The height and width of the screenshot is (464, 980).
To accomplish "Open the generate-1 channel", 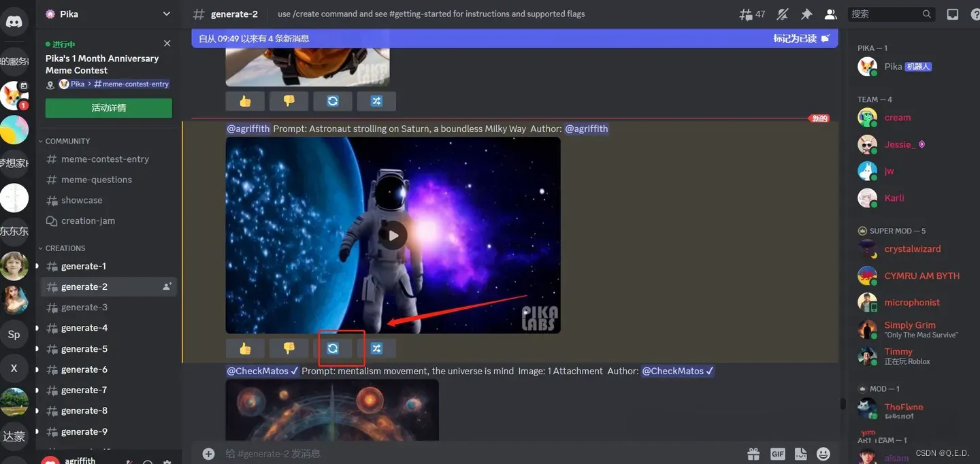I will (109, 266).
